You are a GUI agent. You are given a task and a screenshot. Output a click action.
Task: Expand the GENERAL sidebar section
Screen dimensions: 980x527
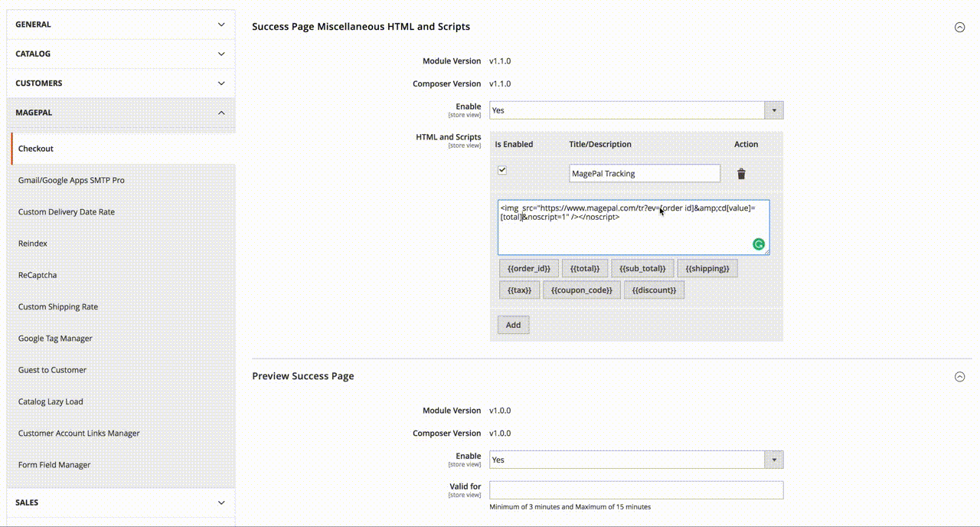click(121, 25)
